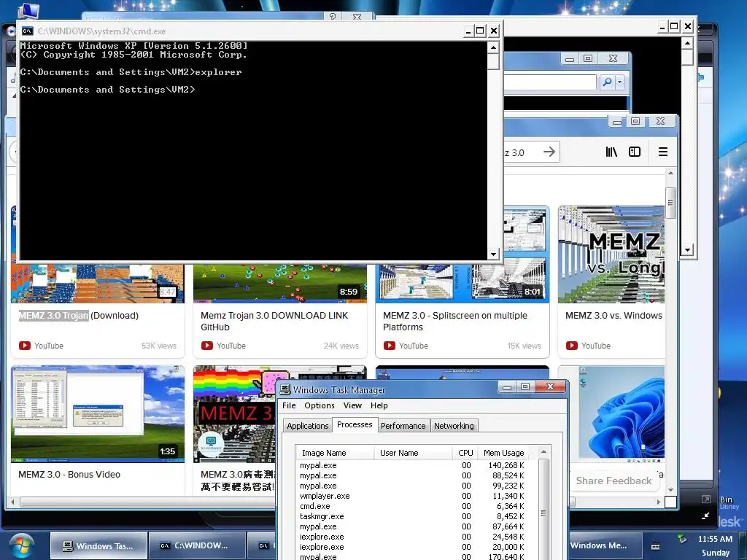Click the keyboard icon in system tray

coord(656,546)
